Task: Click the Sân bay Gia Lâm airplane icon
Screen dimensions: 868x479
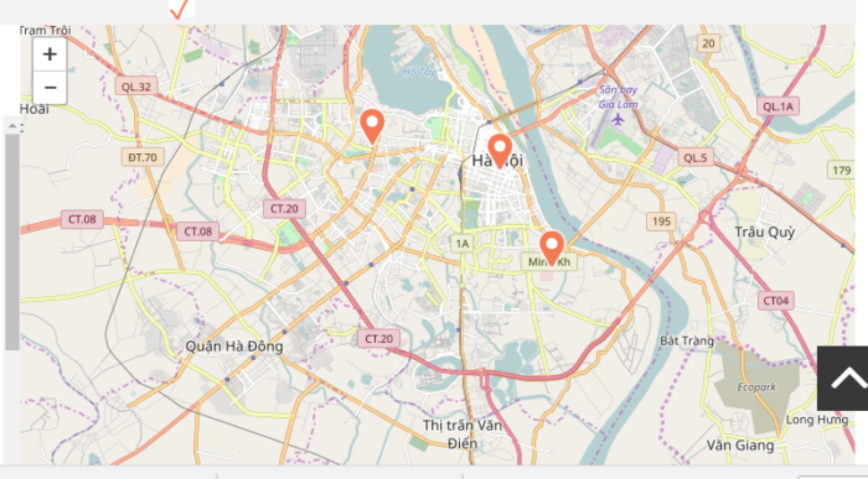Action: point(617,119)
